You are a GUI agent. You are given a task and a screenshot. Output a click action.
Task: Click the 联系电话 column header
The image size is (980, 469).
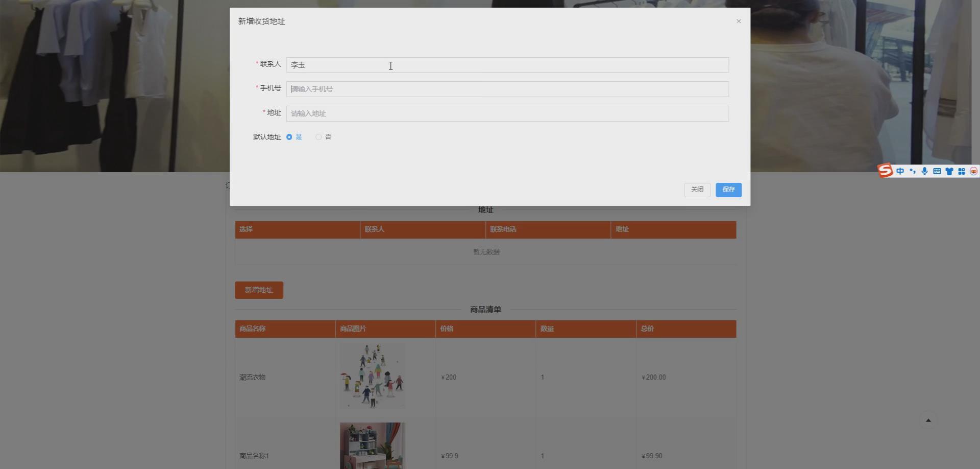click(548, 229)
